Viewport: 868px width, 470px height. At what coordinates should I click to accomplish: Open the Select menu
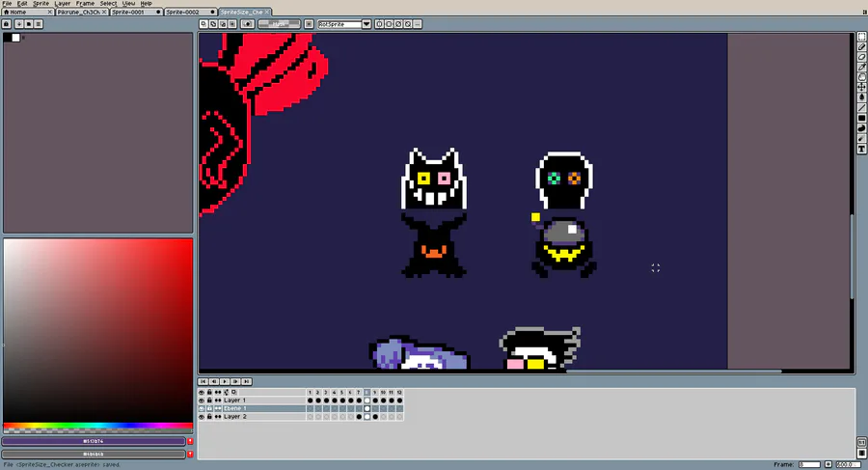[x=108, y=3]
